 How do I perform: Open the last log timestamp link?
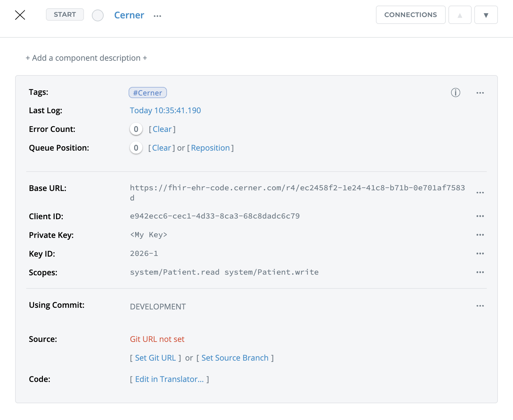click(165, 111)
